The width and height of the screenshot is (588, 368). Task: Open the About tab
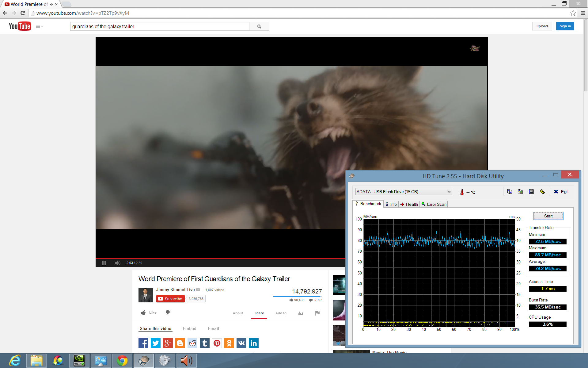238,313
